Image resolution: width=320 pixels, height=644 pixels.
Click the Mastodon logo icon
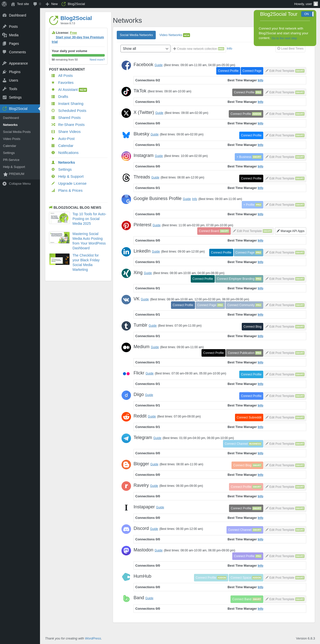click(126, 551)
